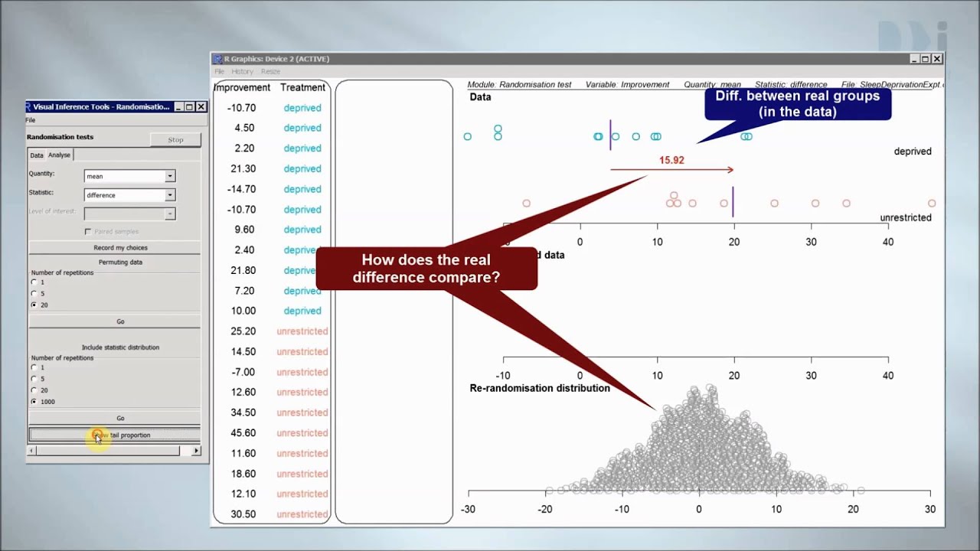Viewport: 980px width, 551px height.
Task: Click the 30.50 improvement value
Action: (243, 514)
